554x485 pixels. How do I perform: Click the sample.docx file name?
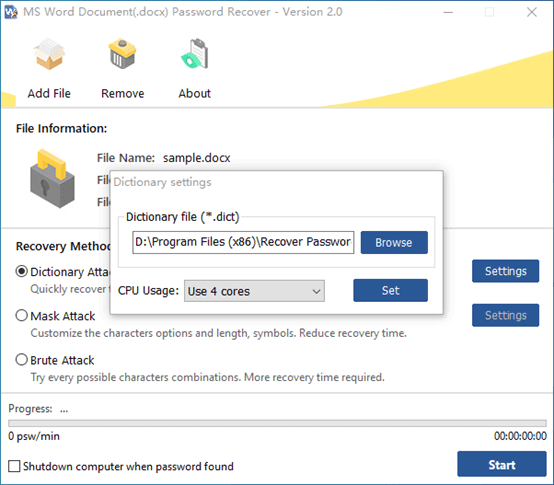(197, 158)
